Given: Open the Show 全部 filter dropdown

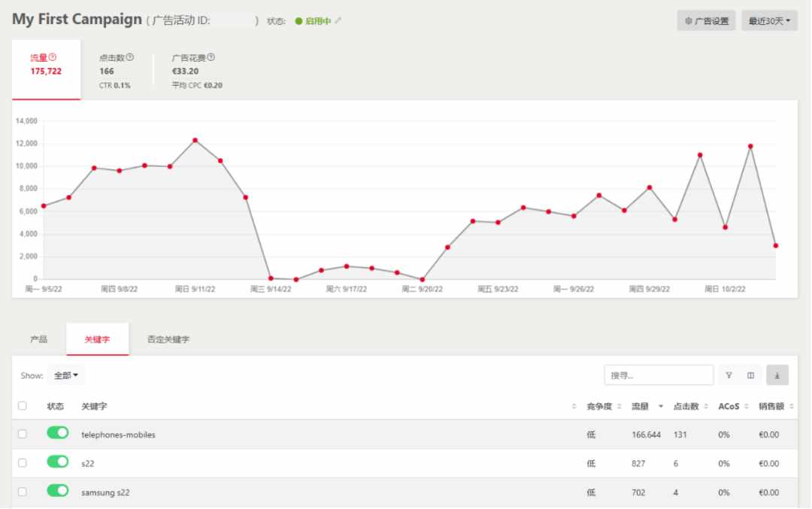Looking at the screenshot, I should (65, 375).
